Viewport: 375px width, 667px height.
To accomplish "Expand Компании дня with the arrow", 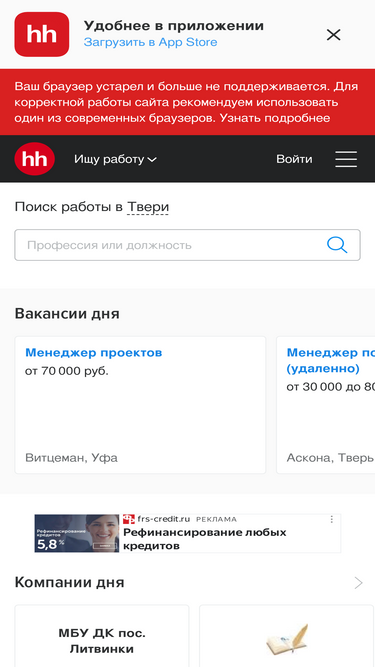I will tap(358, 583).
